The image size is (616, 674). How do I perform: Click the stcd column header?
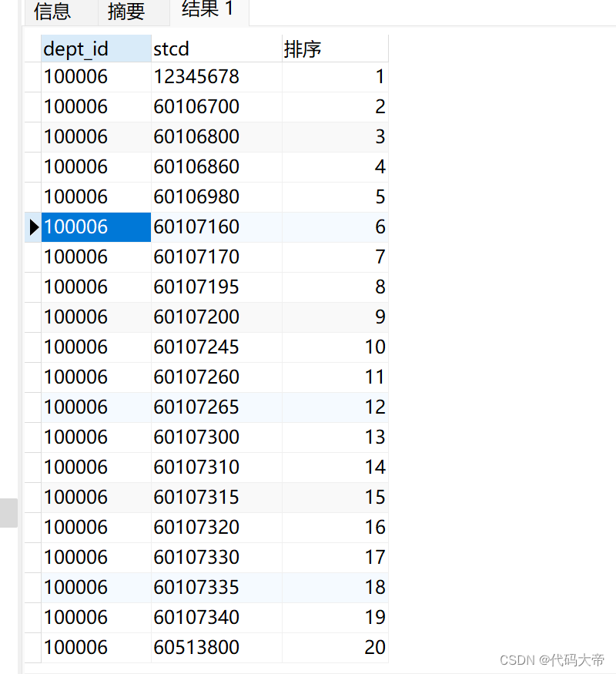216,49
